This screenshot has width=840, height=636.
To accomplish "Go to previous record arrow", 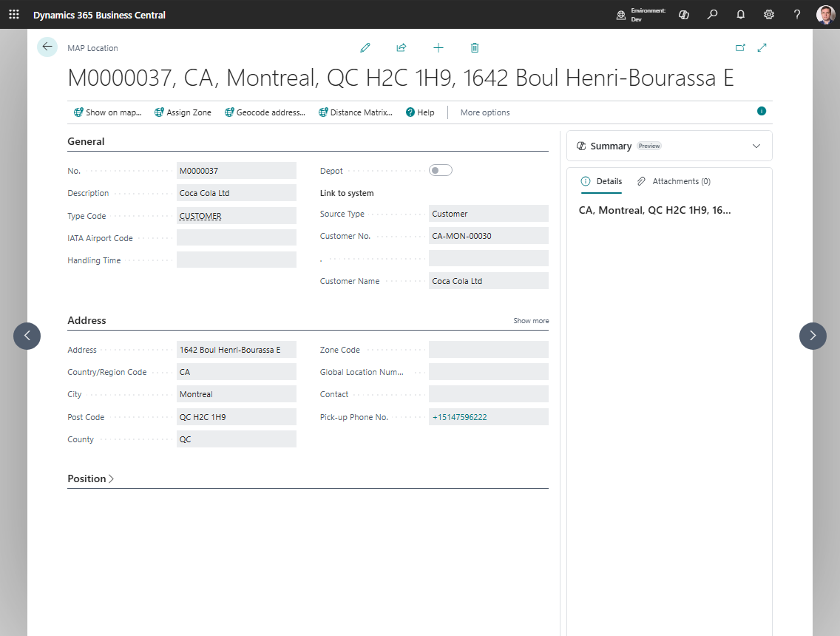I will point(27,336).
